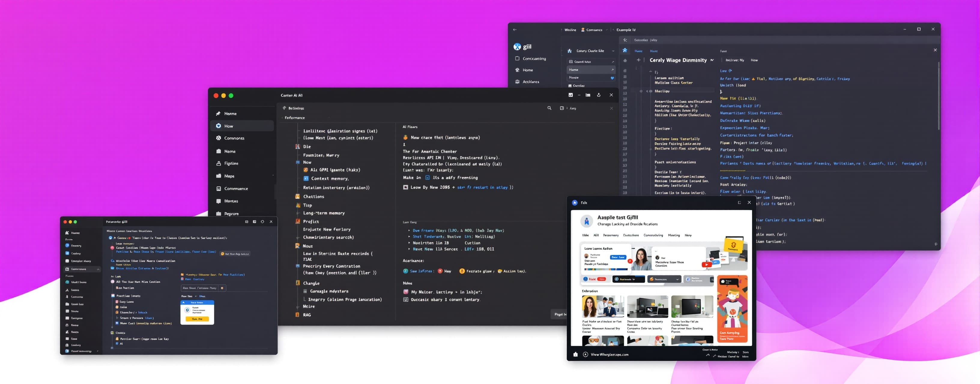
Task: Go back using the chevron beside Feformance
Action: pyautogui.click(x=282, y=118)
